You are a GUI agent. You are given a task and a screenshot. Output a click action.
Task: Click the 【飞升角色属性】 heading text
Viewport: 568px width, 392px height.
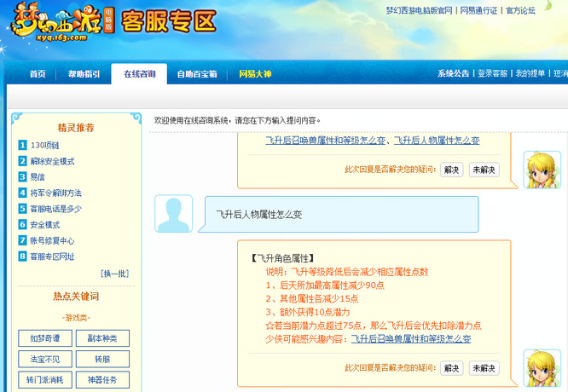point(282,258)
